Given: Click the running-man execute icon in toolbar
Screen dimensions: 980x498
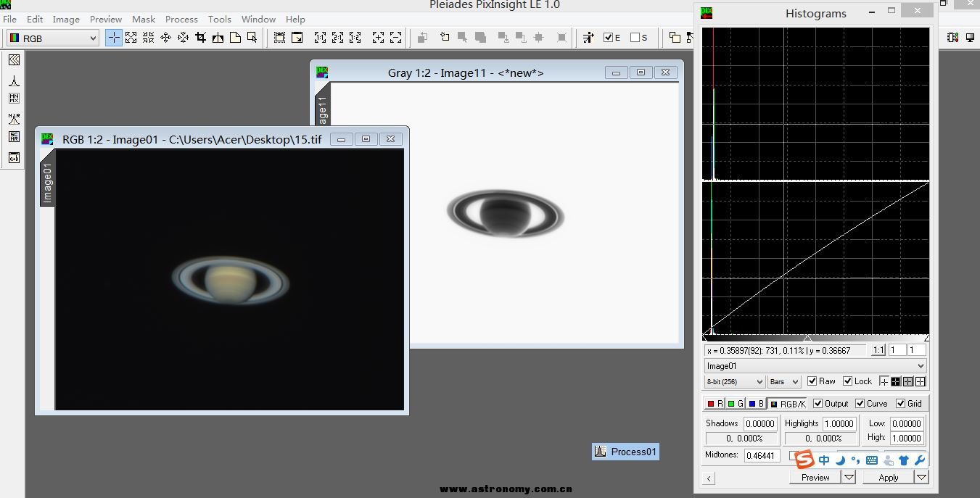Looking at the screenshot, I should click(588, 38).
